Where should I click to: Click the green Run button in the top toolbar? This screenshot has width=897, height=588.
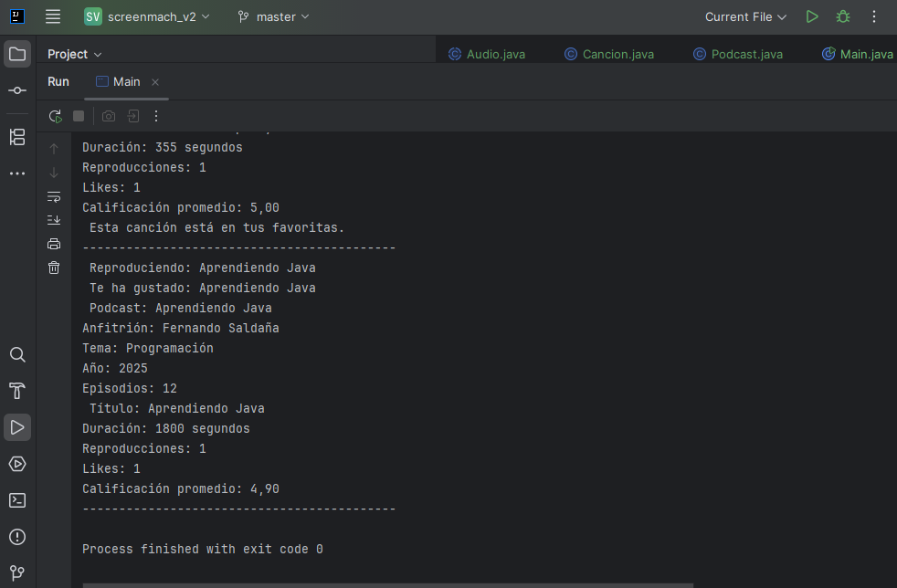(812, 16)
